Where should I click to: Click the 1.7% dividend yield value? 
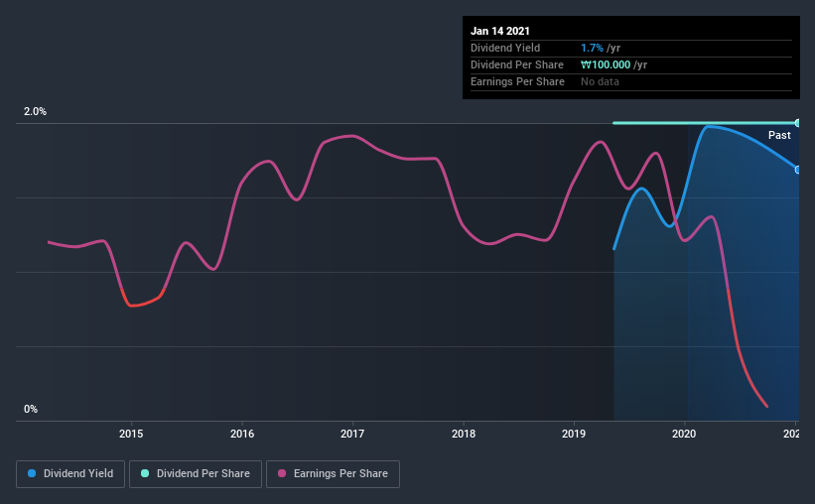592,49
